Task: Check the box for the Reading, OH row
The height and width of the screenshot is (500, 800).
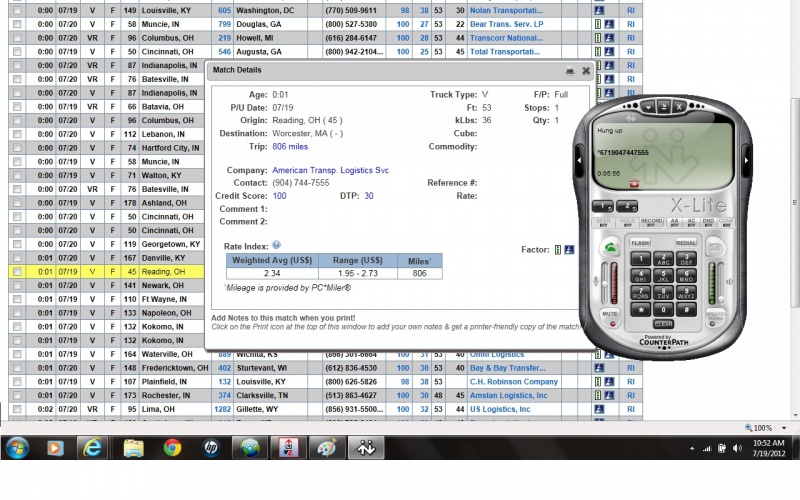Action: point(17,272)
